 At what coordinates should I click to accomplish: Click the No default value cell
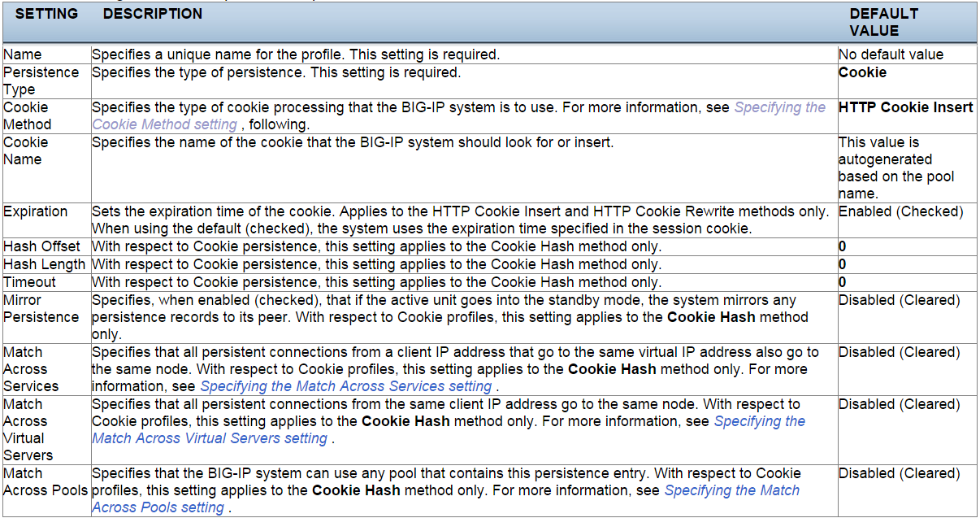tap(891, 54)
